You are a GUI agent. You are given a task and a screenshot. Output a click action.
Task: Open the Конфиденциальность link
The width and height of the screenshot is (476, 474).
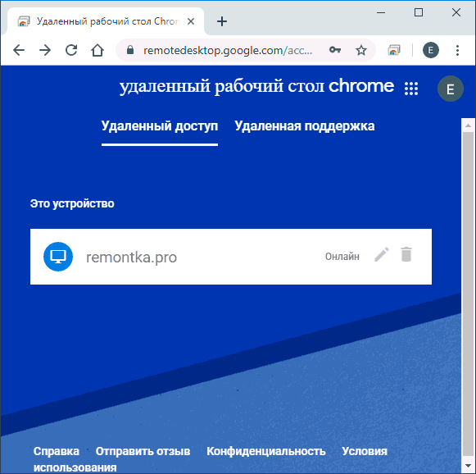coord(266,451)
